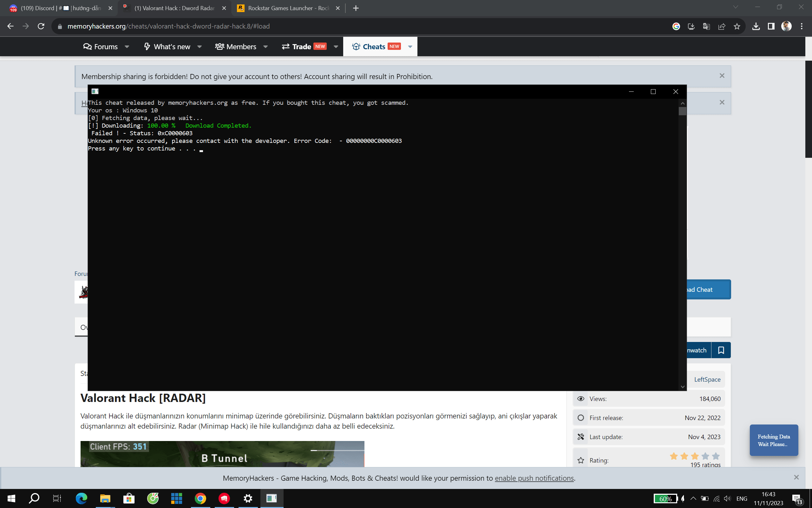Open Microsoft Store from the taskbar
The image size is (812, 508).
[x=129, y=498]
